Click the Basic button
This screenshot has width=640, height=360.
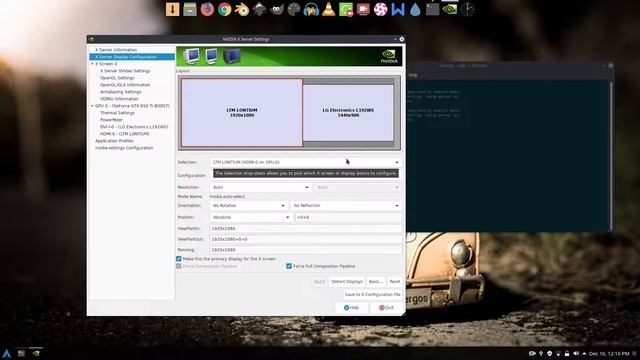376,282
